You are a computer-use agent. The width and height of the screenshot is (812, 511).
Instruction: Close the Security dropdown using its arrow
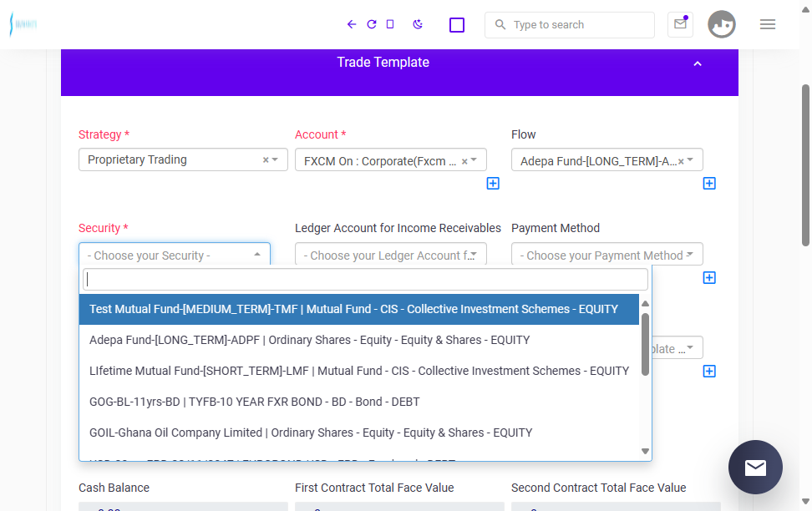[x=256, y=254]
